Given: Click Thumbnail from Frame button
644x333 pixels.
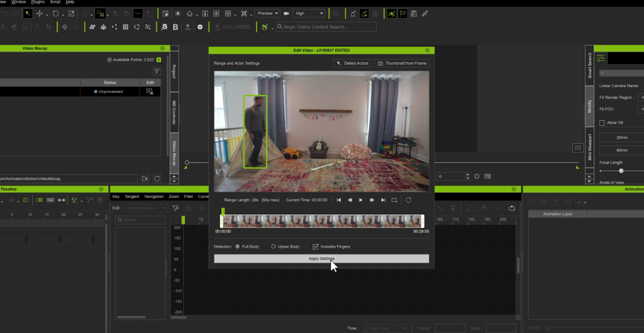Looking at the screenshot, I should (x=401, y=63).
